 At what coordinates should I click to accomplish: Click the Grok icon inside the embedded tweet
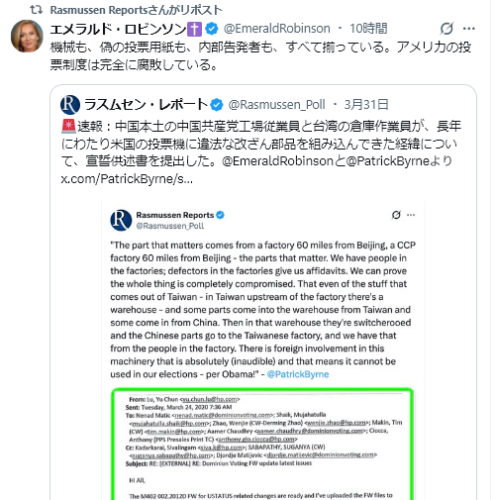tap(396, 215)
